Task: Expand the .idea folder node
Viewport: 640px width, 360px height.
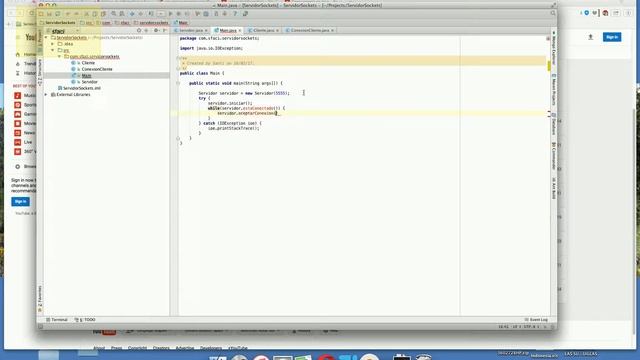Action: (53, 44)
